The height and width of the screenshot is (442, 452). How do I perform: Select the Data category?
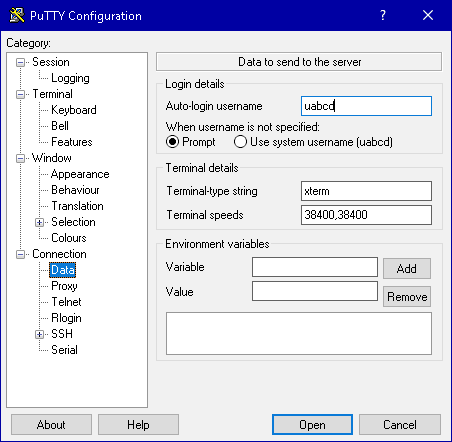click(63, 270)
